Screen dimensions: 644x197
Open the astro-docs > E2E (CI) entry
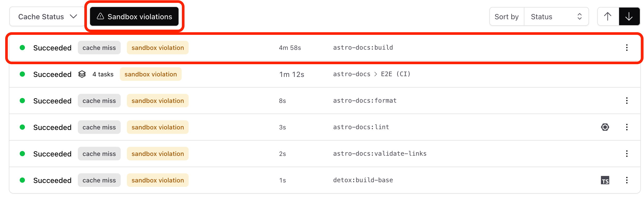tap(372, 74)
